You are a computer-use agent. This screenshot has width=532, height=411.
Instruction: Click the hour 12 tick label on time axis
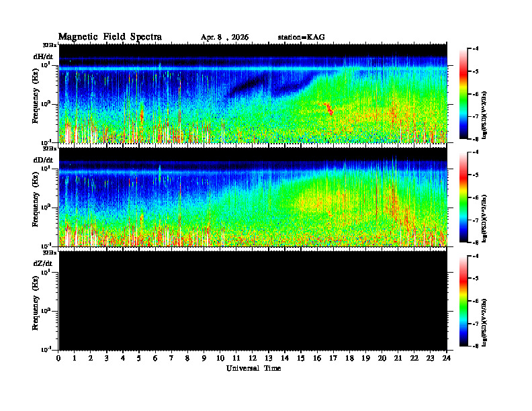[x=253, y=359]
